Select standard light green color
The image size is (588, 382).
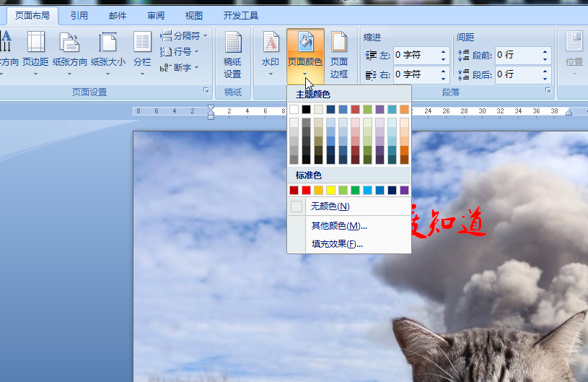[343, 190]
